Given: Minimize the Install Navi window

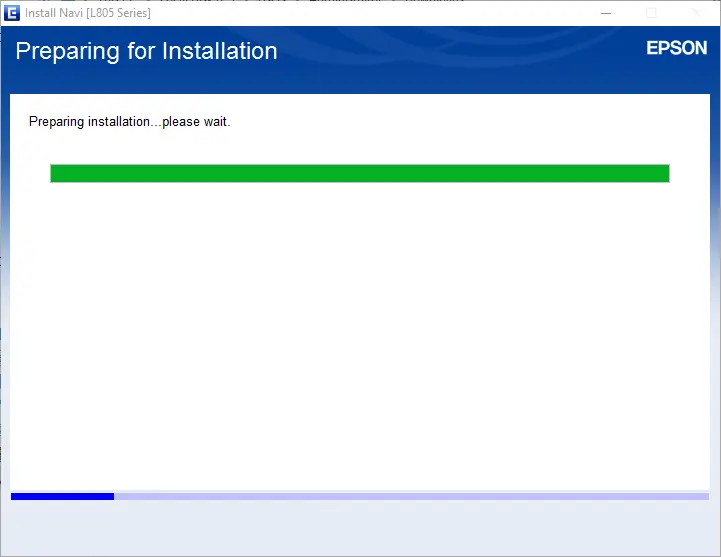Looking at the screenshot, I should [x=606, y=13].
